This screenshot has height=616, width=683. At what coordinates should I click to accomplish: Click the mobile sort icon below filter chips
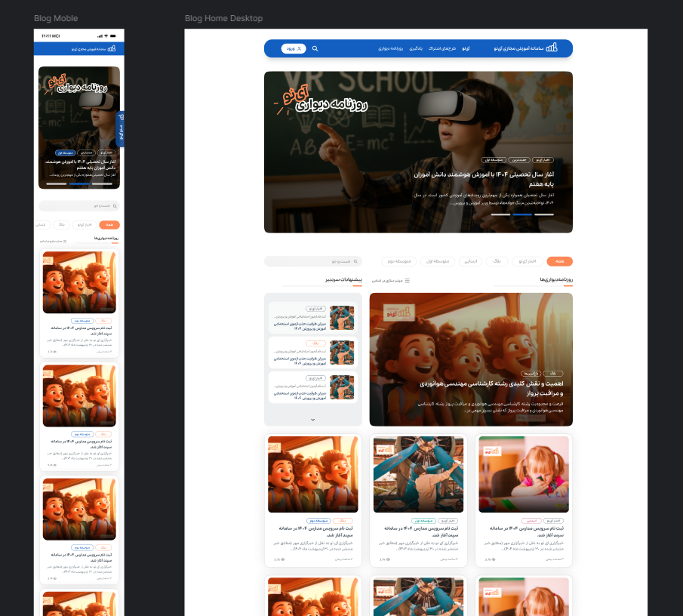coord(65,241)
